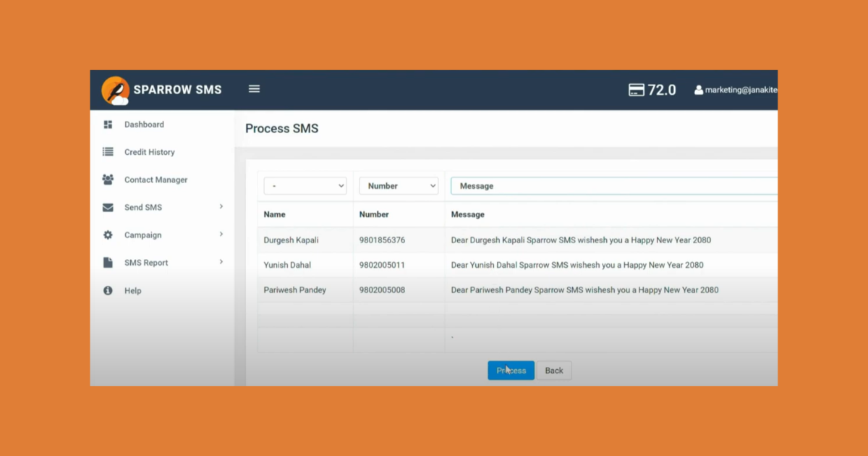Viewport: 868px width, 456px height.
Task: Click the Message column header
Action: tap(468, 214)
